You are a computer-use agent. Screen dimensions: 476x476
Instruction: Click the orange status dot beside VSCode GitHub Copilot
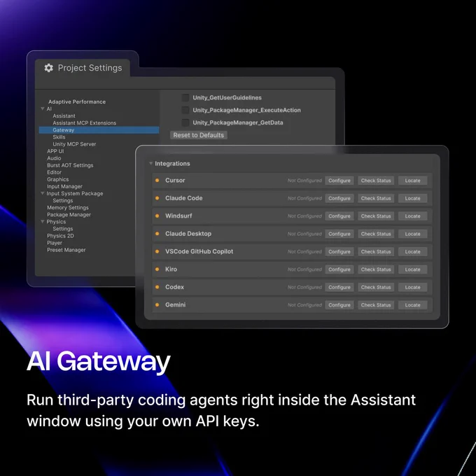tap(157, 251)
